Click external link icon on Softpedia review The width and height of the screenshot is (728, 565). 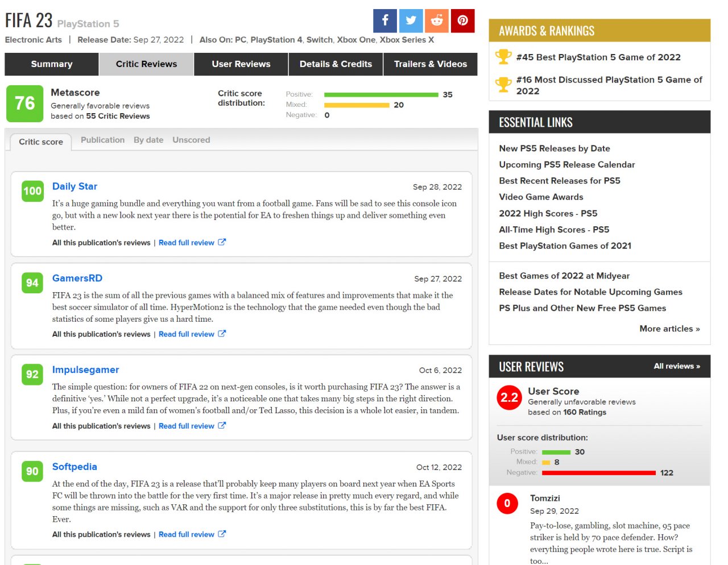(x=222, y=534)
